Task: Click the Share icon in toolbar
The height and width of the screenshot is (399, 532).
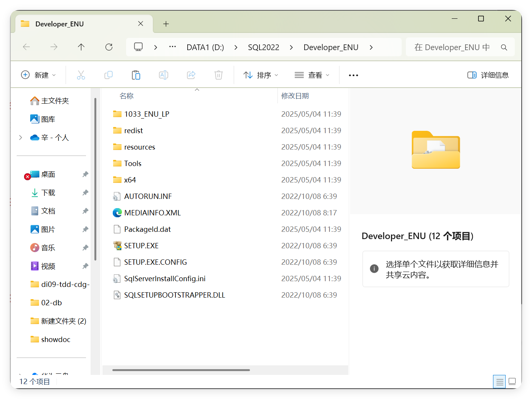Action: [x=191, y=75]
